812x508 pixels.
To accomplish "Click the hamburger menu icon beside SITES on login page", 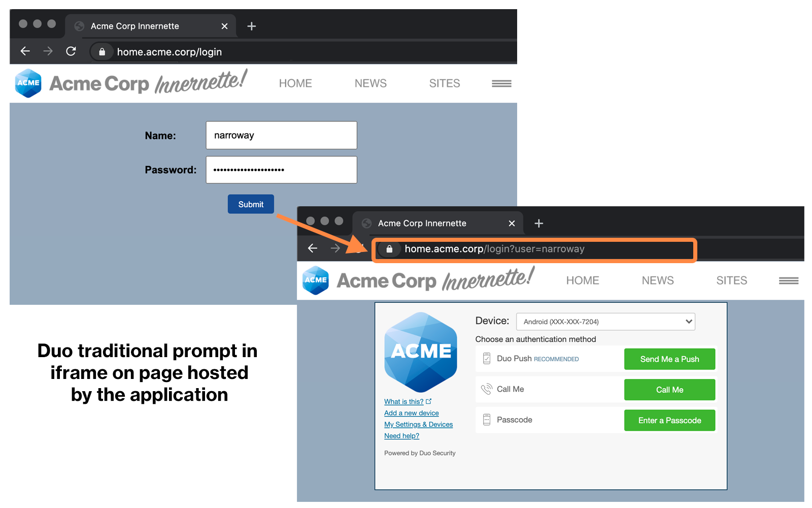I will tap(501, 84).
